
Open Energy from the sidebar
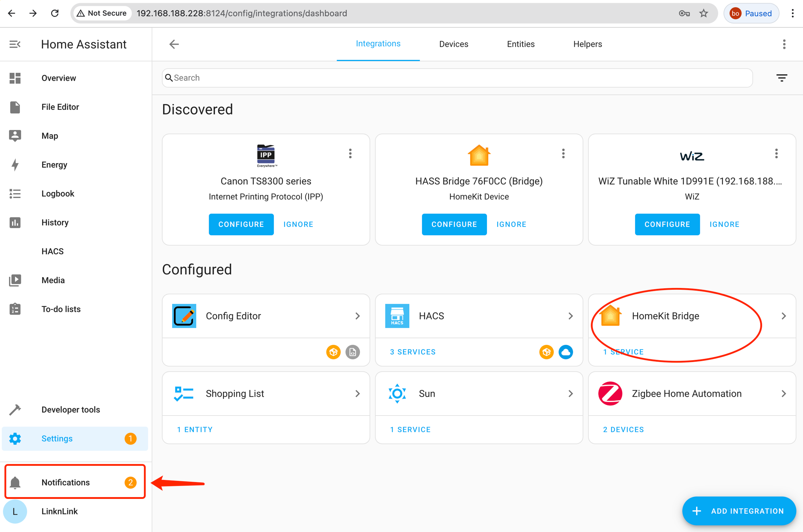coord(54,165)
